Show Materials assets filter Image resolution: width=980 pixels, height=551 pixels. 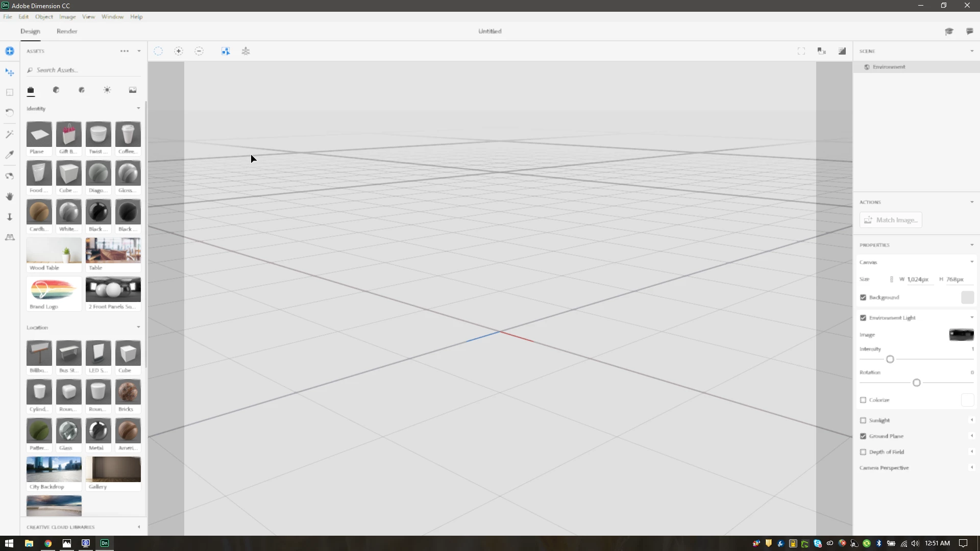[56, 90]
